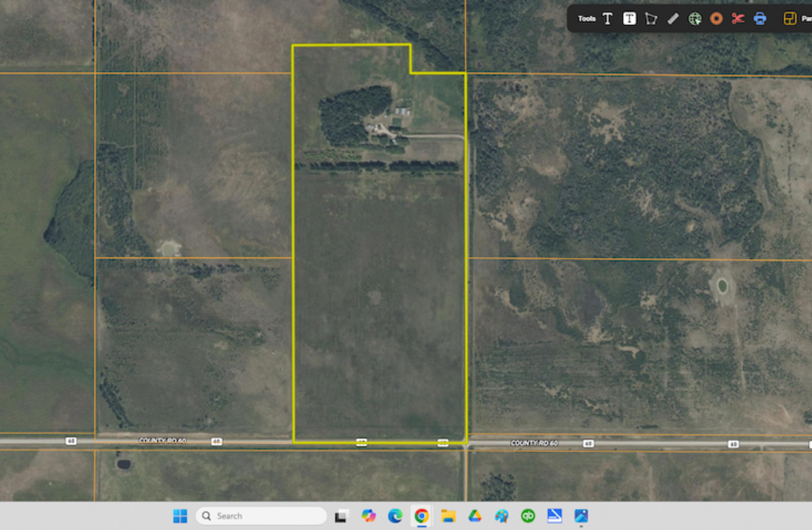
Task: Click the Tools label in toolbar
Action: point(587,19)
